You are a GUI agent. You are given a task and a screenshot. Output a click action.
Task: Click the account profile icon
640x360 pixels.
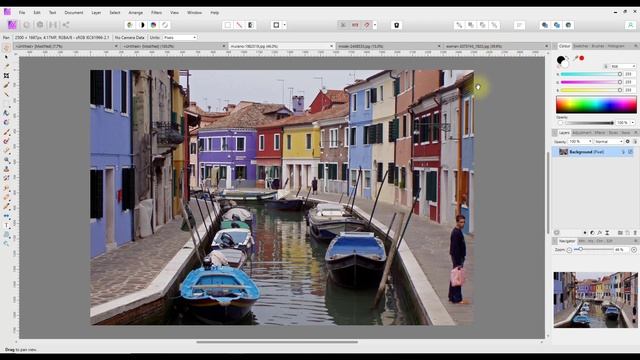pos(630,25)
